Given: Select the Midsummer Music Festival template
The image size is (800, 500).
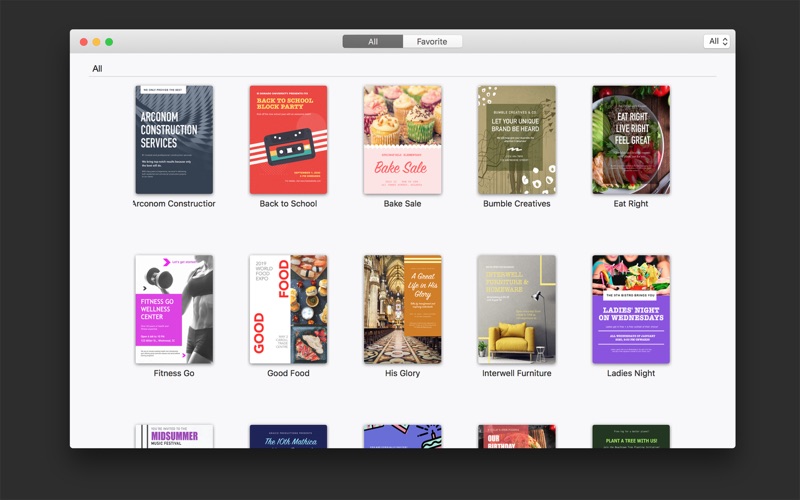Looking at the screenshot, I should [174, 436].
